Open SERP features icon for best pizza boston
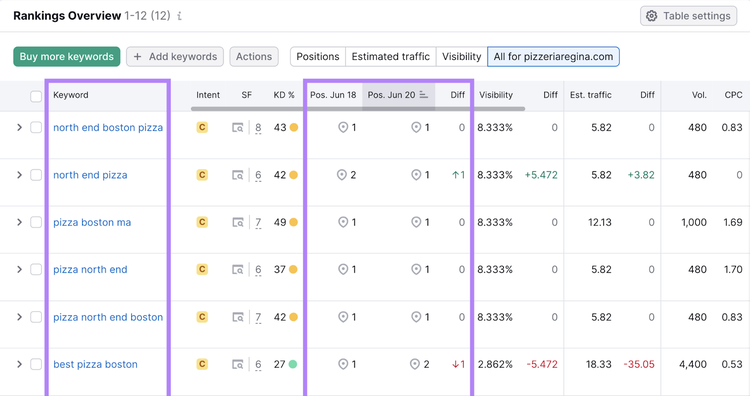This screenshot has height=396, width=750. (x=238, y=364)
